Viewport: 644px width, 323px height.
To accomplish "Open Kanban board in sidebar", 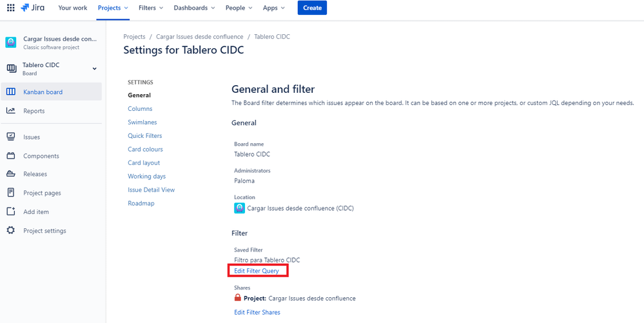I will (x=52, y=92).
